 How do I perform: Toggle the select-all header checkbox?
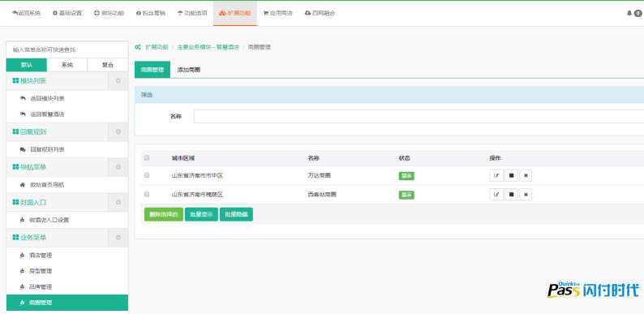click(x=147, y=158)
